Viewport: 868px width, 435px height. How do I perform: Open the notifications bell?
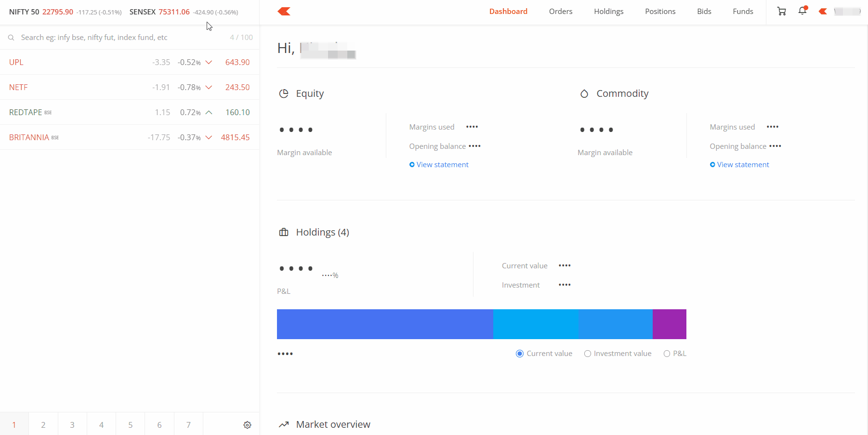point(802,11)
